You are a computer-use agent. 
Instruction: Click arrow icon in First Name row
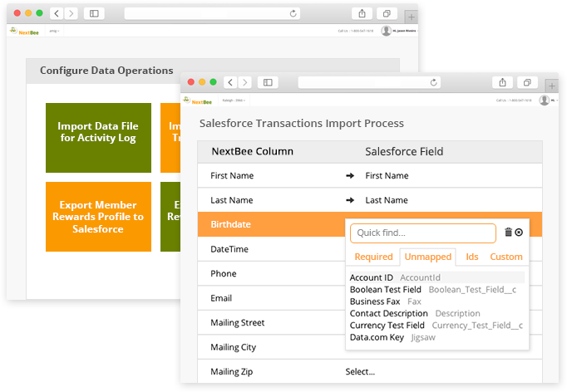pos(350,175)
